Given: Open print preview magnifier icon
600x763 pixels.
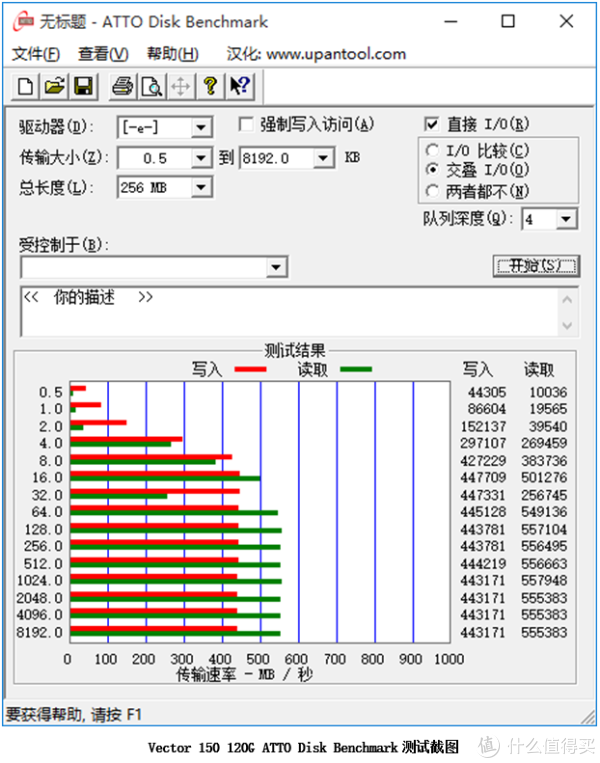Looking at the screenshot, I should coord(152,87).
